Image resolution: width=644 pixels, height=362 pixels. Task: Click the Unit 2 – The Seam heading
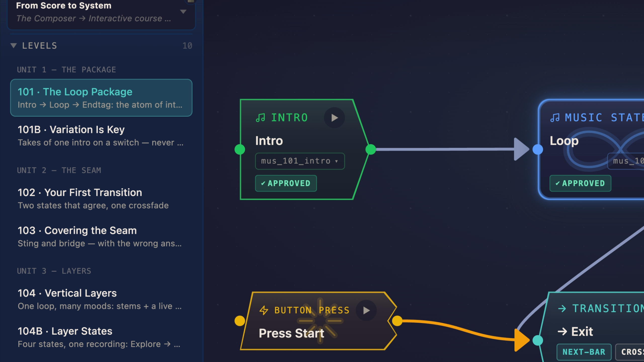point(59,170)
